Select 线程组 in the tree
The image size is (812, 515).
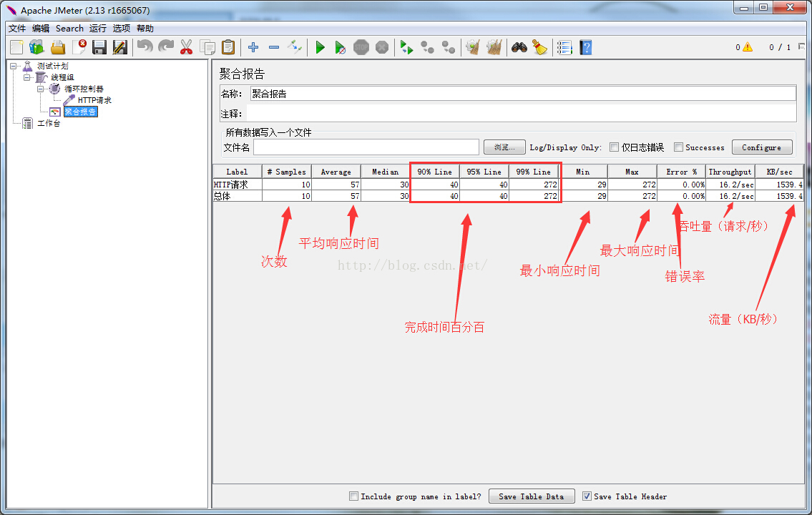(x=62, y=77)
